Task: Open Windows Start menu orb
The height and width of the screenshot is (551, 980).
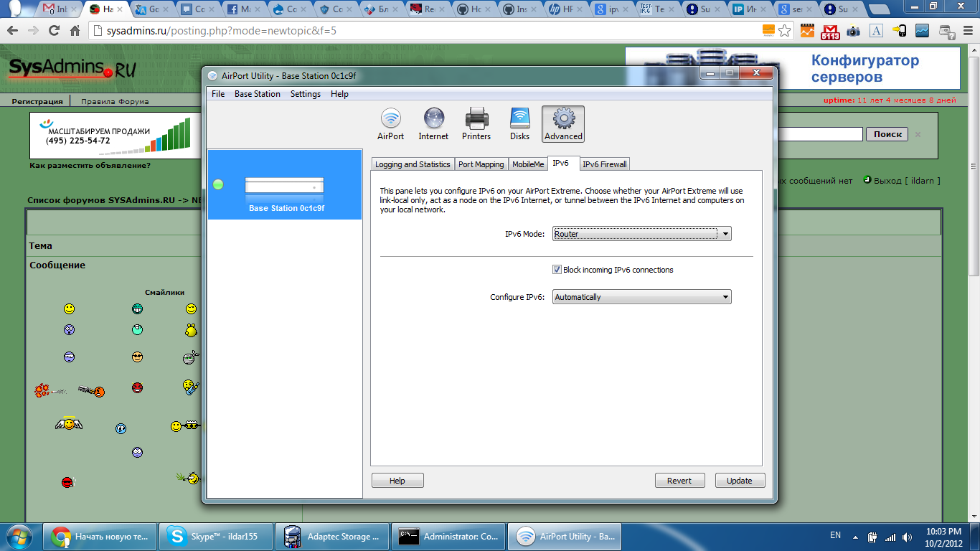Action: 19,536
